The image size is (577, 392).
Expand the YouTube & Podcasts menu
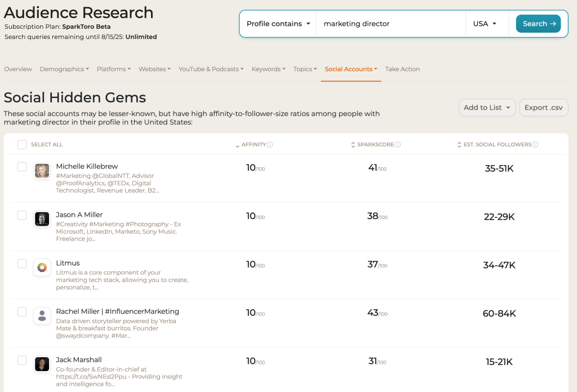(211, 69)
